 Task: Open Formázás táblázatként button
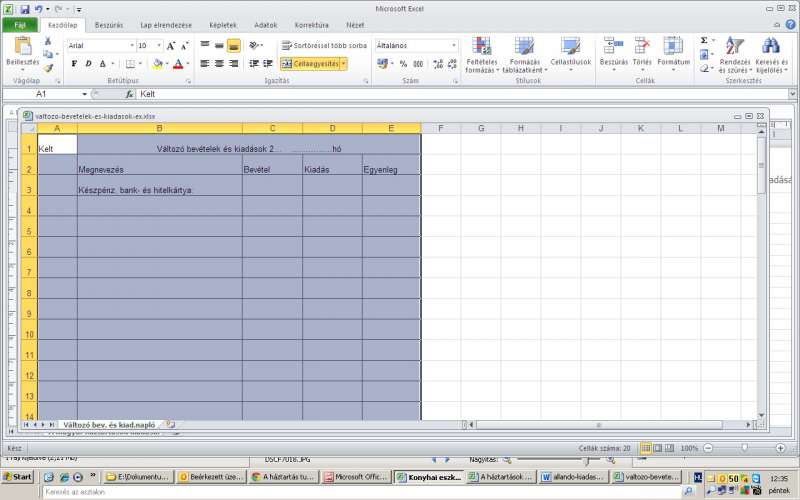coord(524,55)
